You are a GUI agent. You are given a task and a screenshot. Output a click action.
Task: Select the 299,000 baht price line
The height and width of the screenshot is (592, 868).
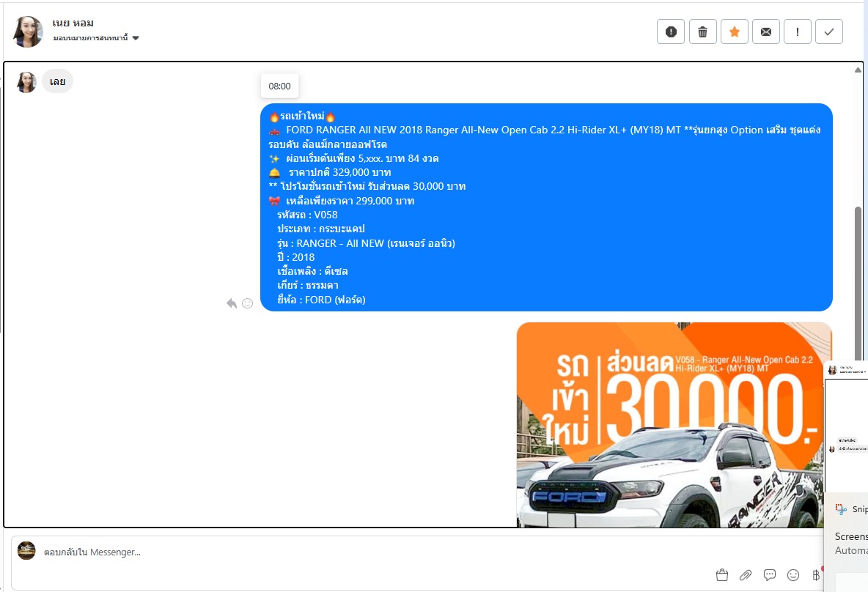click(342, 201)
